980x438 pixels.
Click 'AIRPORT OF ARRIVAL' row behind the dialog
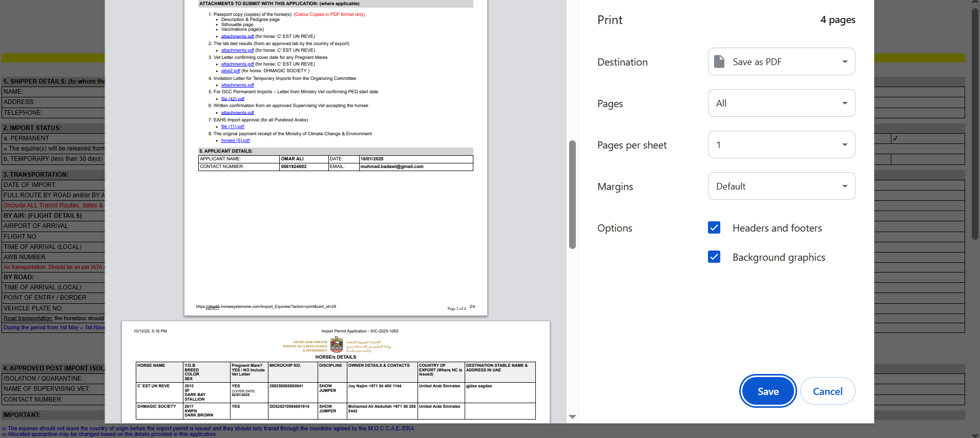[x=53, y=226]
